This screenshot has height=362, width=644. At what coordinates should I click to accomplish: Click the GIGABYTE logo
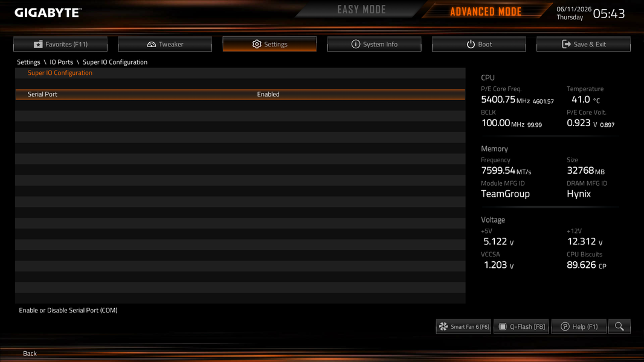click(48, 13)
